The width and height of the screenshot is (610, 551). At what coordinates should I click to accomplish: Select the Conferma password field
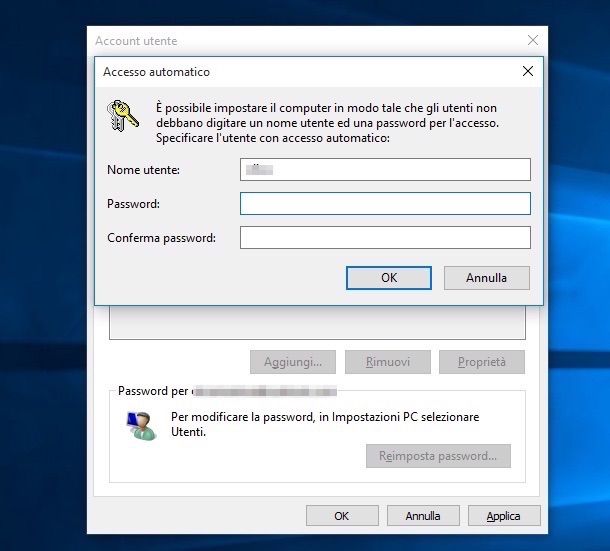coord(385,237)
